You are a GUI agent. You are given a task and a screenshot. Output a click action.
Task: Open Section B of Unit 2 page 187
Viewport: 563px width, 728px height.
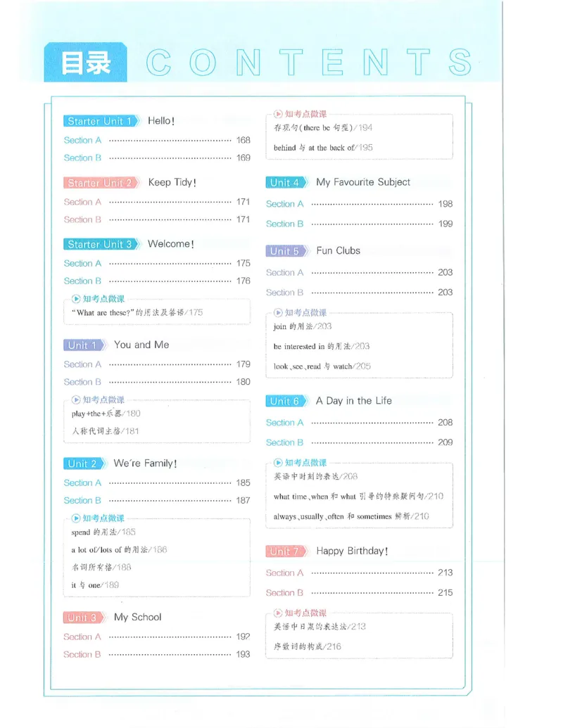[x=157, y=501]
